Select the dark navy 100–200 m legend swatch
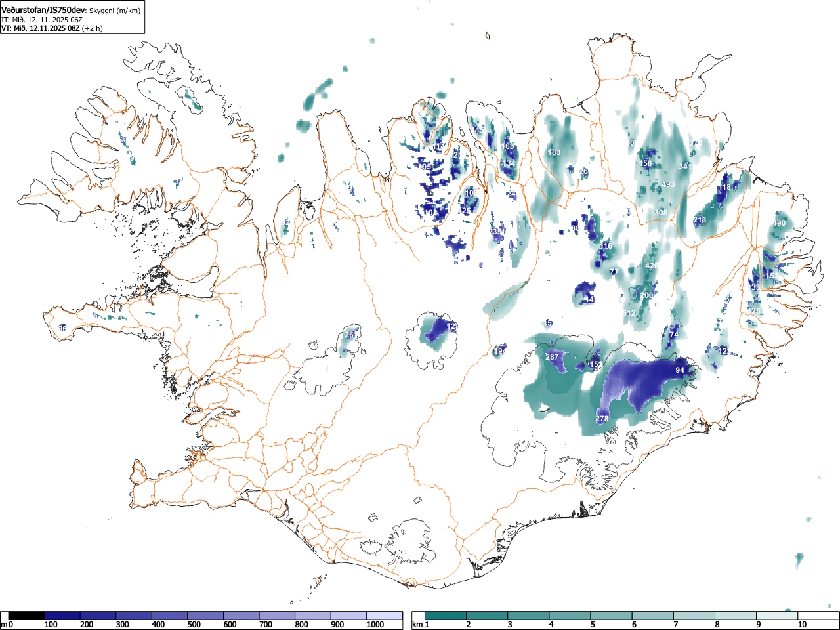 (62, 616)
